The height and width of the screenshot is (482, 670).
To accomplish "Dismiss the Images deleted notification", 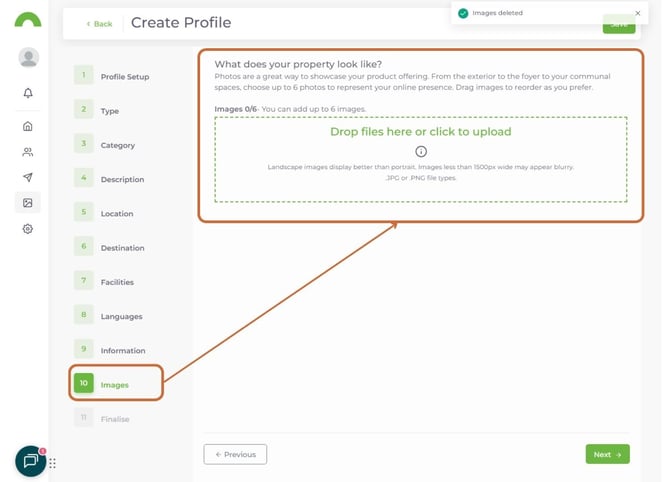I will coord(638,13).
